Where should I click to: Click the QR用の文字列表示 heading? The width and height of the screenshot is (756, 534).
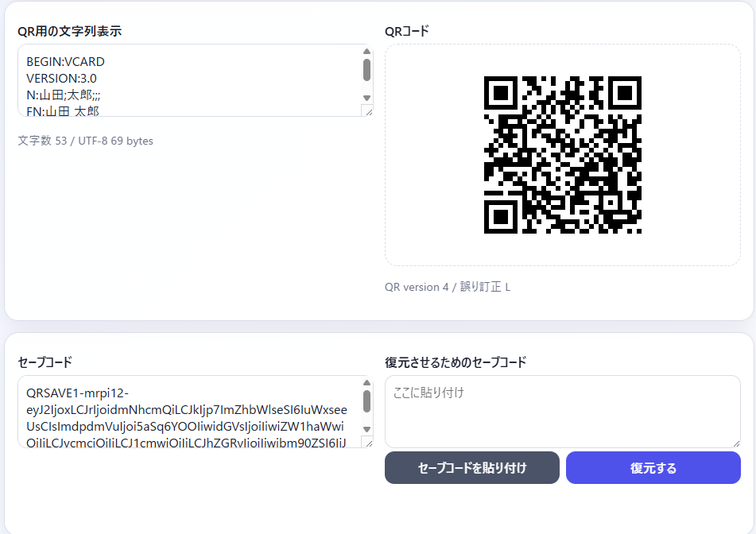[69, 31]
